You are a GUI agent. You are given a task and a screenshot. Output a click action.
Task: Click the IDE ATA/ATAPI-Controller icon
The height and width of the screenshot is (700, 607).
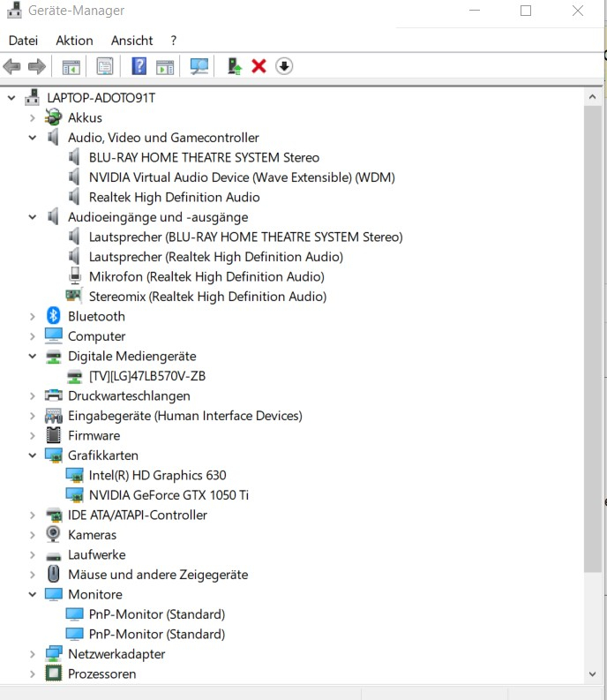pyautogui.click(x=54, y=515)
